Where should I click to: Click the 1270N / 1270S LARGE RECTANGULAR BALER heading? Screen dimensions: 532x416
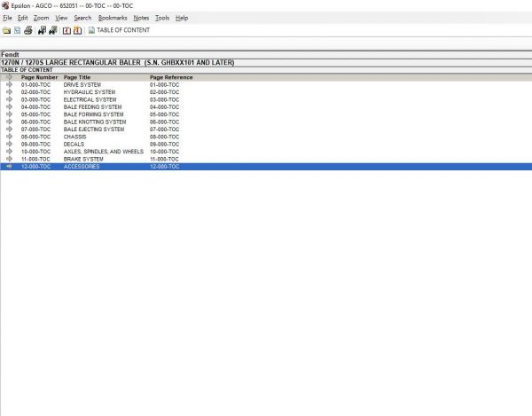[117, 63]
